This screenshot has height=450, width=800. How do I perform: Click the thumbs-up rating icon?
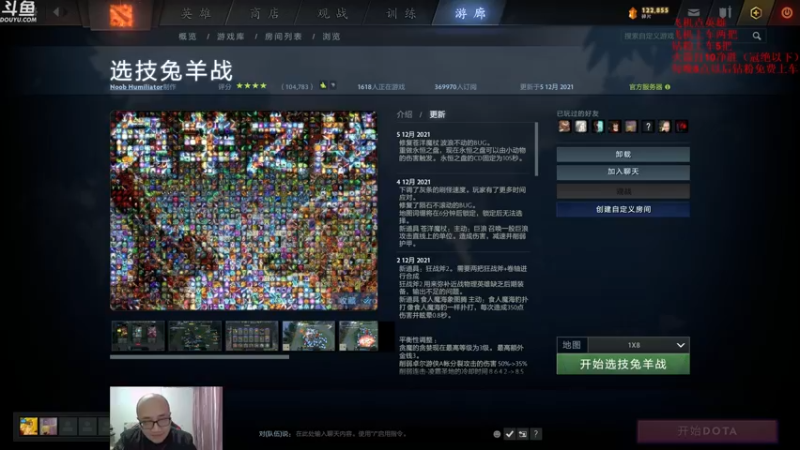click(323, 86)
